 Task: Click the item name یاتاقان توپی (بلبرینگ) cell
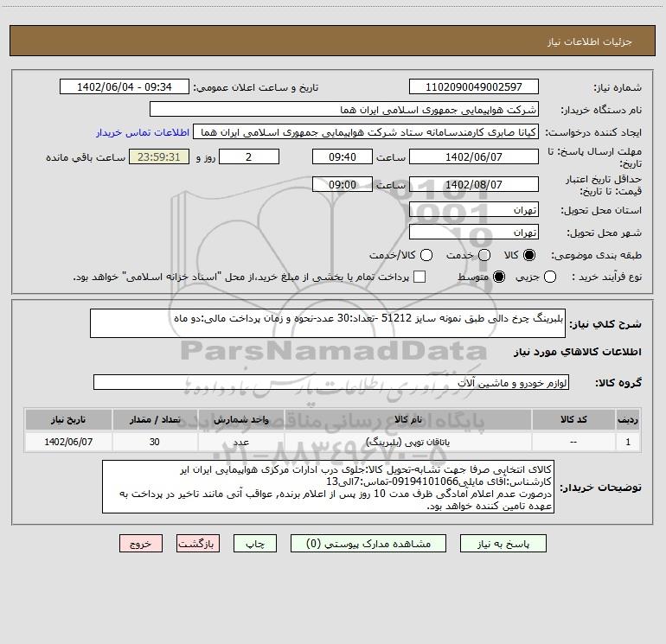[407, 442]
